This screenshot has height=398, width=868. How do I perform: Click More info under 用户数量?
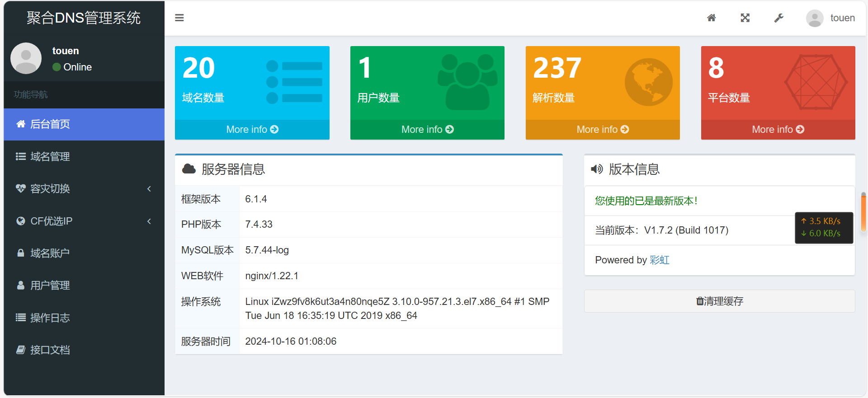coord(427,130)
